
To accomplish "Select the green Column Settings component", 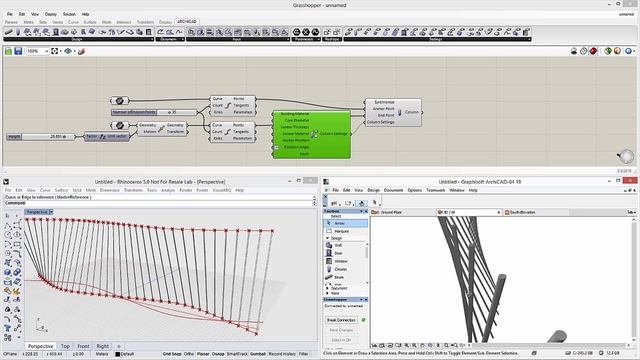I will pos(312,134).
